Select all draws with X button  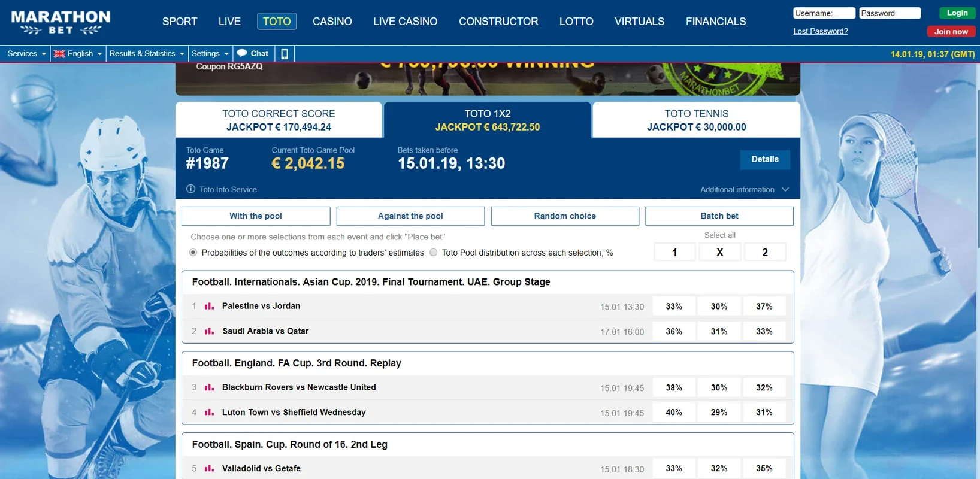pyautogui.click(x=720, y=253)
